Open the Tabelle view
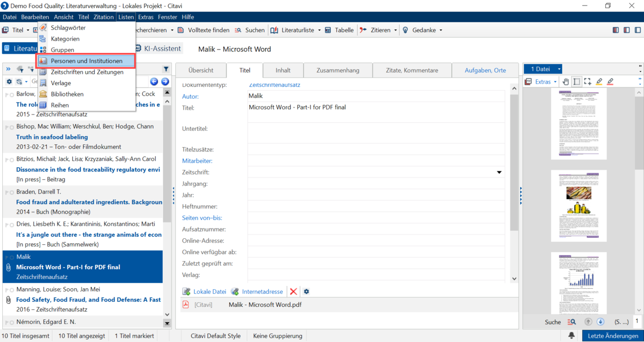 click(x=339, y=30)
